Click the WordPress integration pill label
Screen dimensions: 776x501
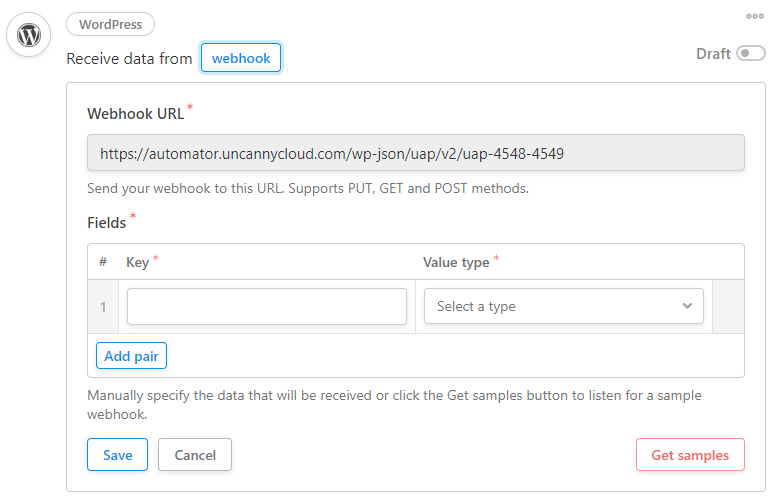tap(110, 24)
